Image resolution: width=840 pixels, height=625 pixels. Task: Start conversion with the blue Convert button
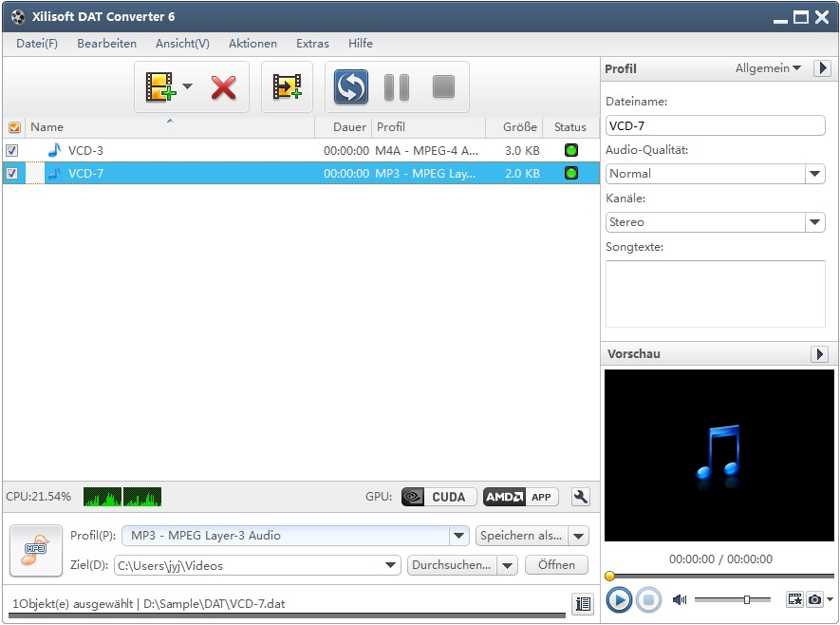click(x=351, y=86)
